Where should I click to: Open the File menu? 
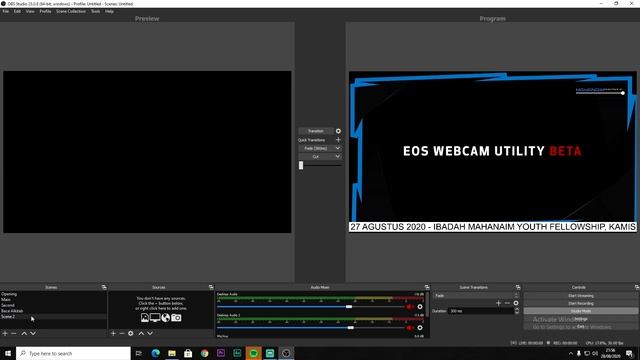[5, 11]
